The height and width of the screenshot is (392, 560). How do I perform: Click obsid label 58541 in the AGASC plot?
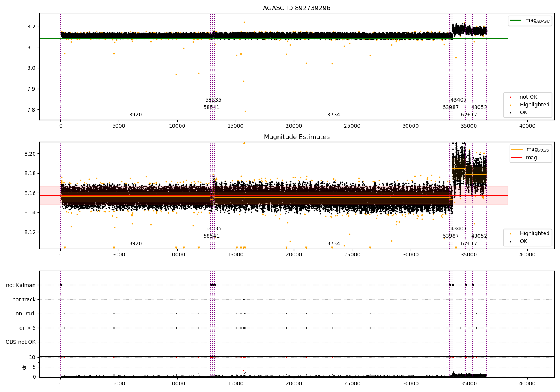click(x=211, y=108)
